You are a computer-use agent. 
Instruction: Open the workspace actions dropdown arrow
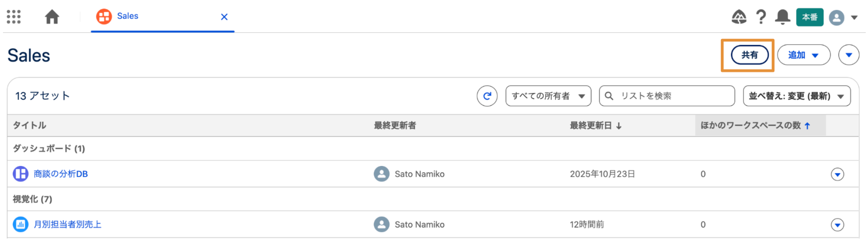coord(849,55)
